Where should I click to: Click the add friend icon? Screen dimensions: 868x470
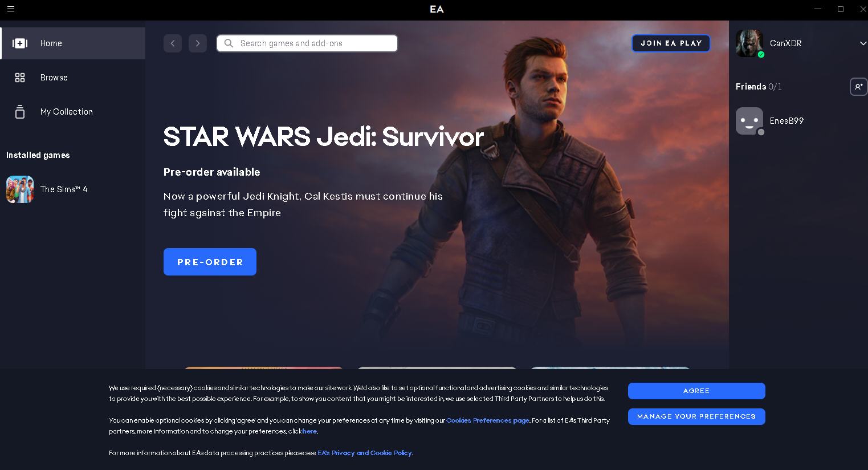(x=858, y=87)
